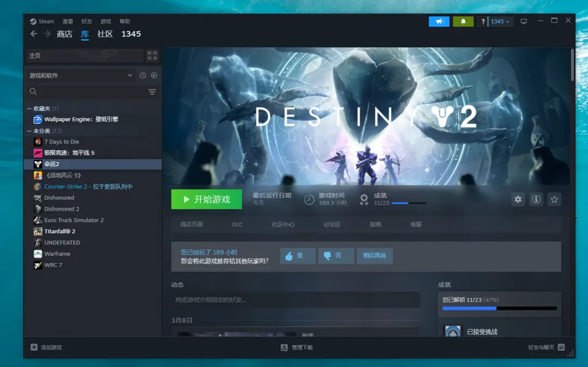Image resolution: width=588 pixels, height=367 pixels.
Task: Switch to the 库 tab
Action: pos(85,34)
